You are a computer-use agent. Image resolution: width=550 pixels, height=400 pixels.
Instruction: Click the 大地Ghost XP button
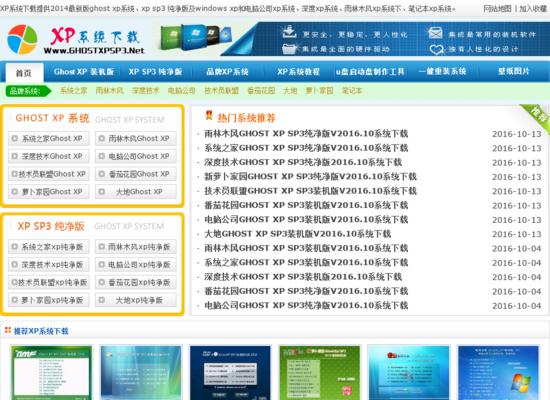click(x=136, y=192)
